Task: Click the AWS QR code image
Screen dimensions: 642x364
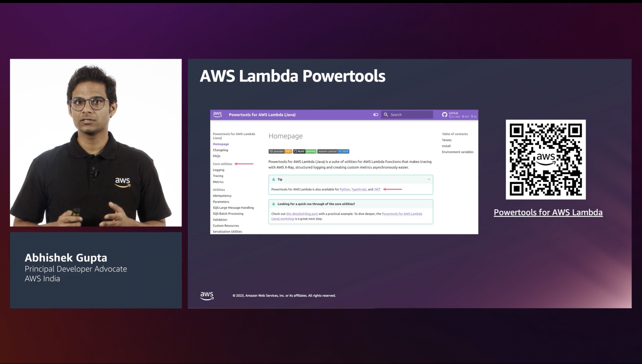Action: click(x=546, y=160)
